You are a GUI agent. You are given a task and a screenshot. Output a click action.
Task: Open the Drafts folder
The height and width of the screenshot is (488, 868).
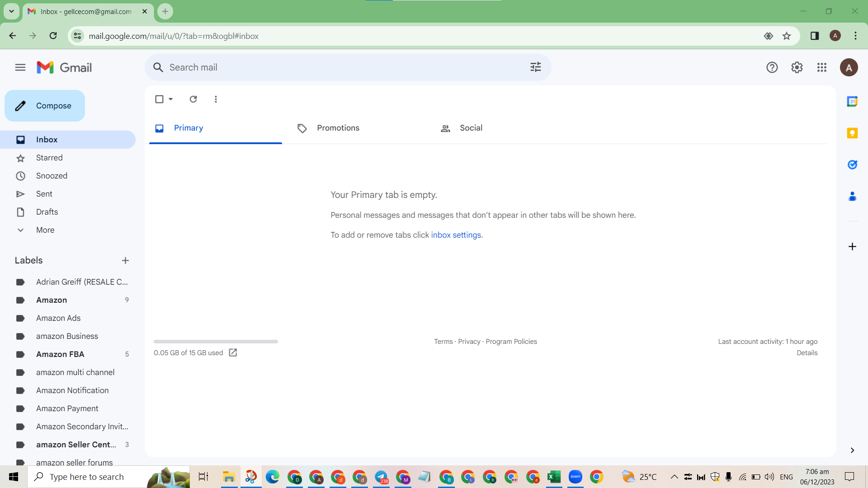pos(68,212)
